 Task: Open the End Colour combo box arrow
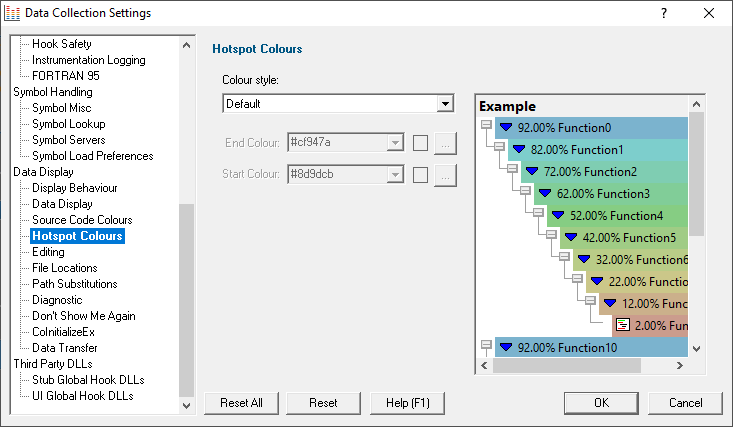395,142
